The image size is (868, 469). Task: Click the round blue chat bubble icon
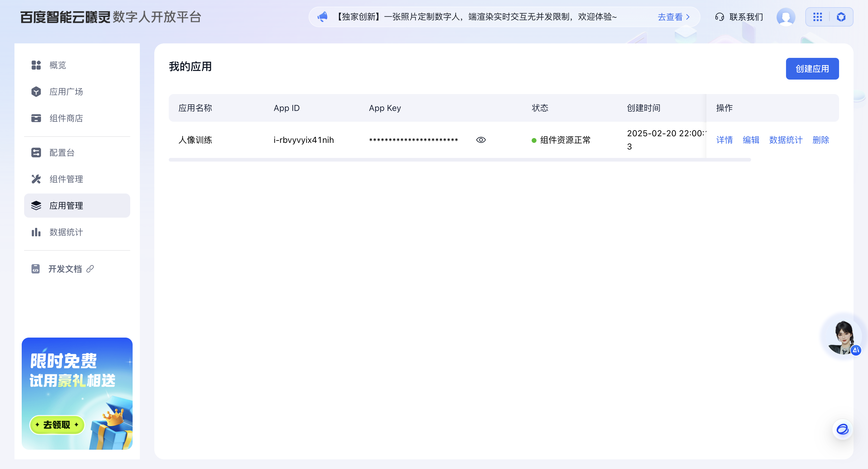pos(842,429)
